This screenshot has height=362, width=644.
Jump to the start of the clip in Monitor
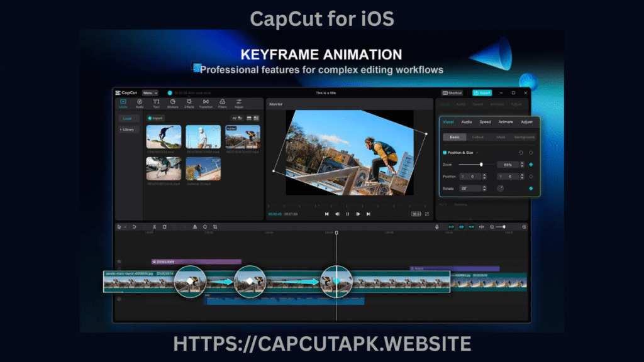(326, 214)
